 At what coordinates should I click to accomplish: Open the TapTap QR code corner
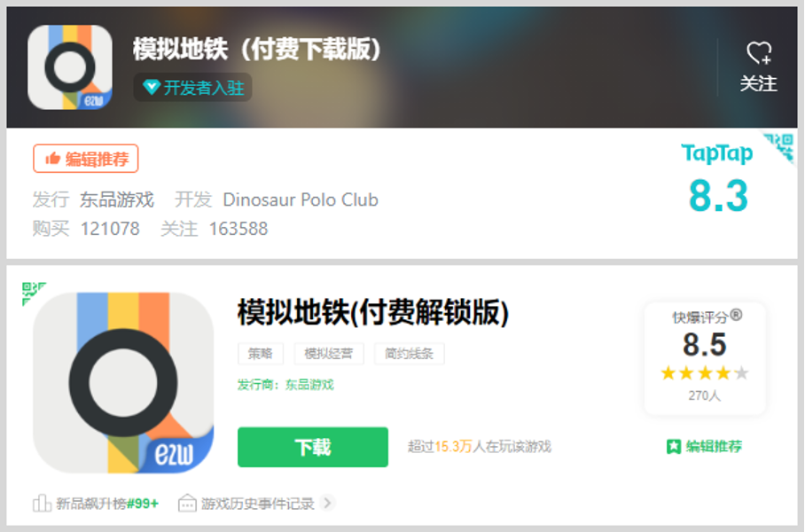(x=778, y=147)
